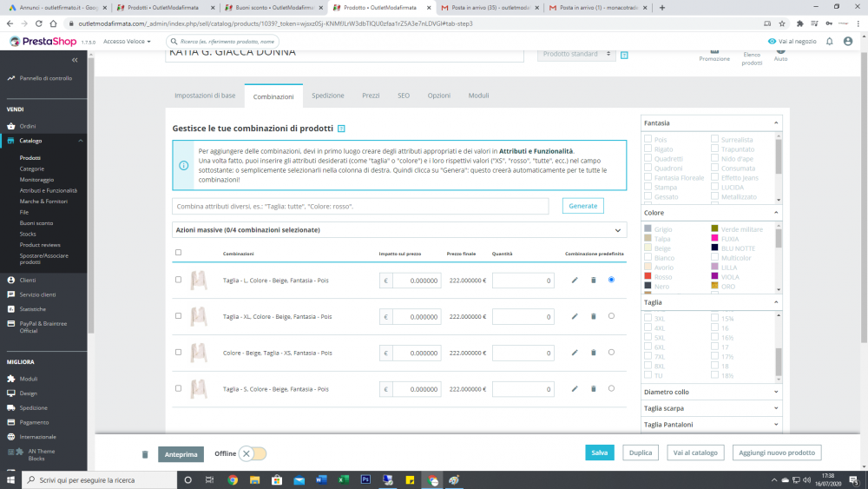Click the Anteprima preview button
This screenshot has width=868, height=489.
181,454
